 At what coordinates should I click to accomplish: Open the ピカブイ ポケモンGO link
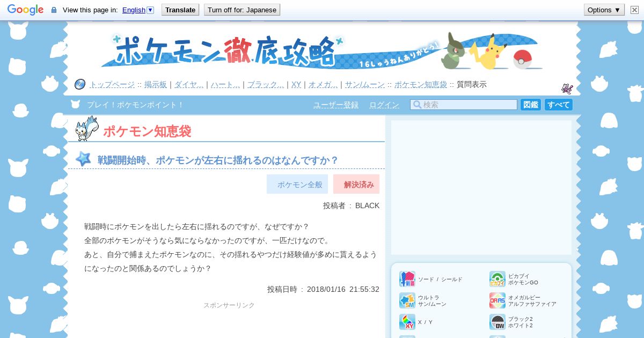[x=523, y=279]
